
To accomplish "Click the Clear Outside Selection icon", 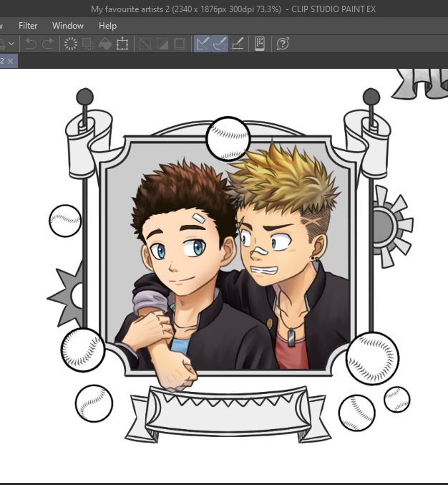I will coord(88,44).
